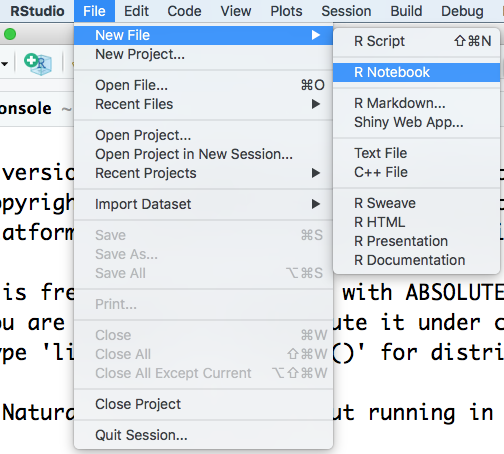Open the Session menu
Viewport: 504px width, 454px height.
pyautogui.click(x=346, y=11)
